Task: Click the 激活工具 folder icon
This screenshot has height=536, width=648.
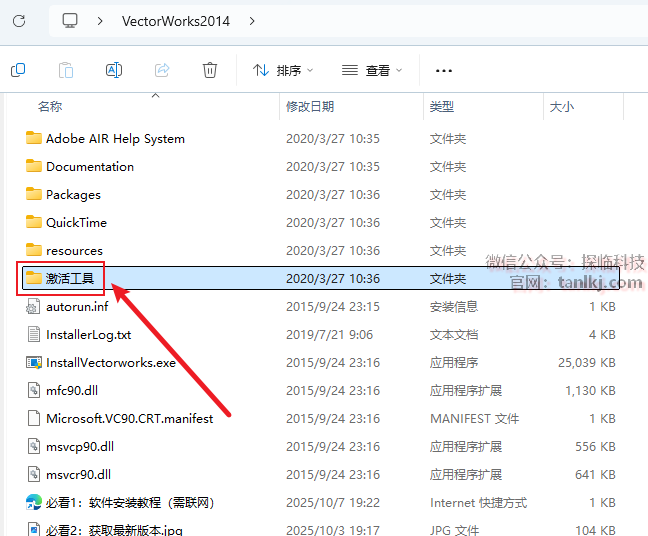Action: click(x=34, y=278)
